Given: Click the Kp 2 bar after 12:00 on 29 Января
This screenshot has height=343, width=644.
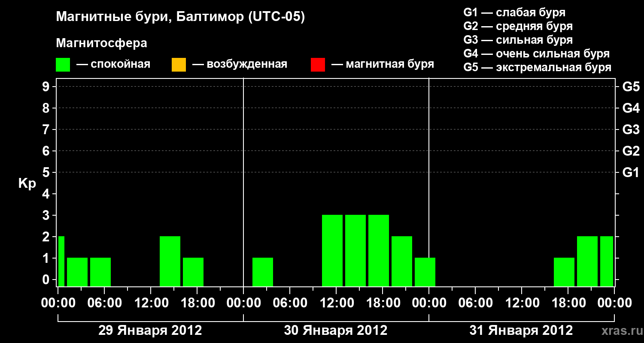Looking at the screenshot, I should pyautogui.click(x=170, y=261).
